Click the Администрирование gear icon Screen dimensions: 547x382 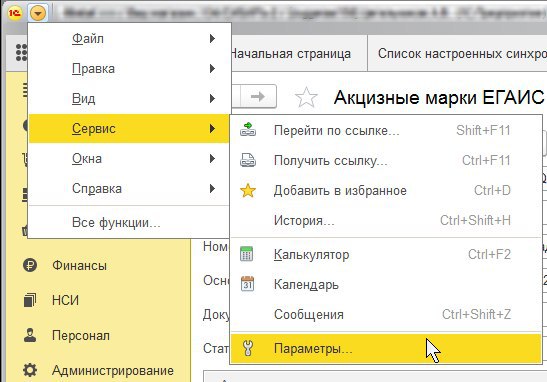point(30,370)
